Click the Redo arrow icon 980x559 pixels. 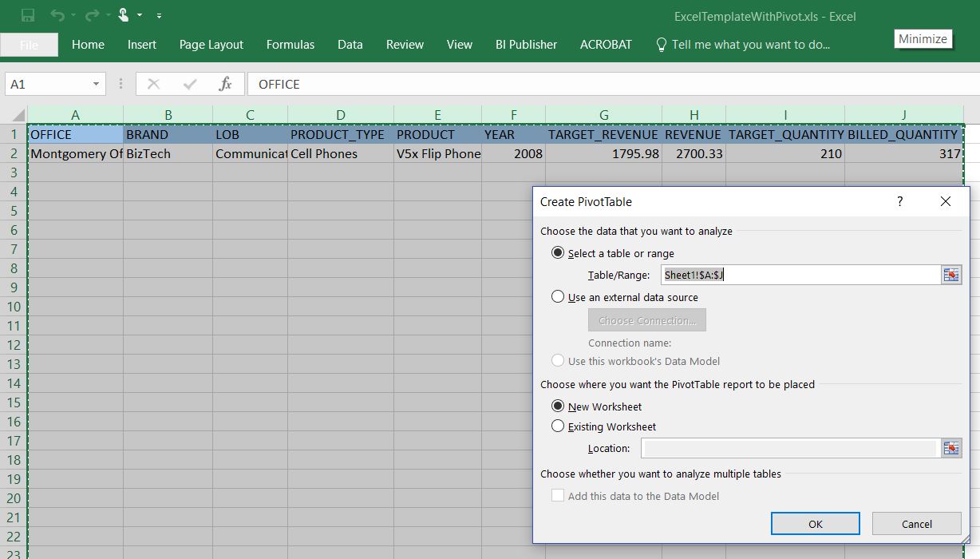(x=91, y=15)
